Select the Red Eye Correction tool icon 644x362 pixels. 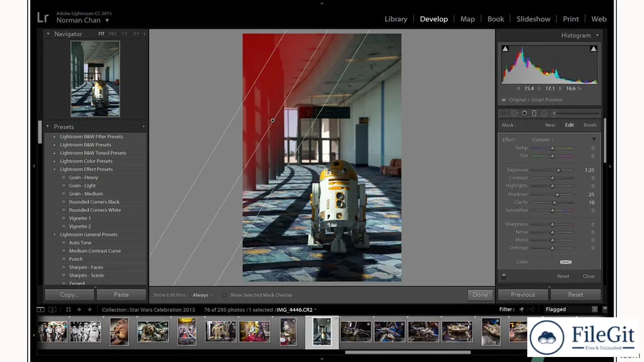524,113
